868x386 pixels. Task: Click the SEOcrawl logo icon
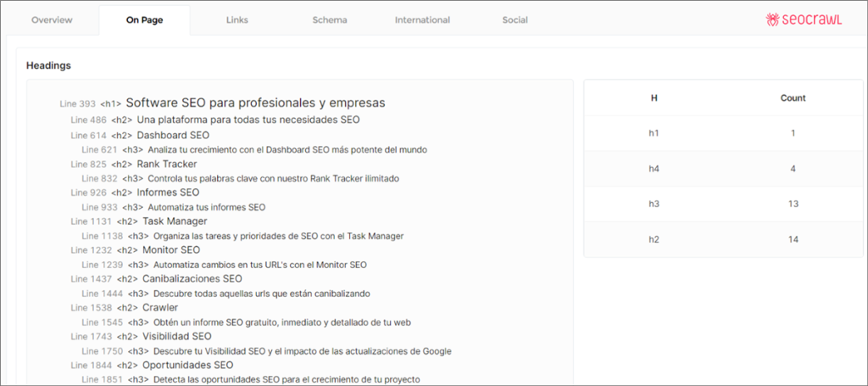(773, 20)
